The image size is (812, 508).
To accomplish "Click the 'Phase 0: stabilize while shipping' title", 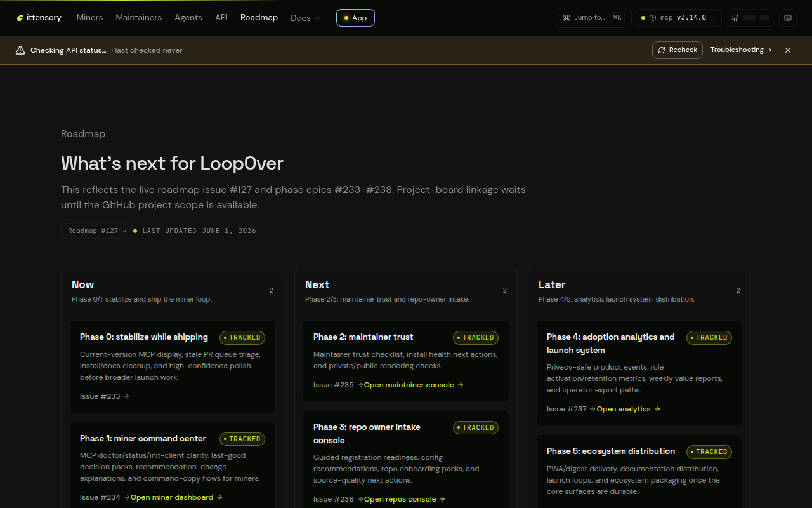I will tap(144, 337).
